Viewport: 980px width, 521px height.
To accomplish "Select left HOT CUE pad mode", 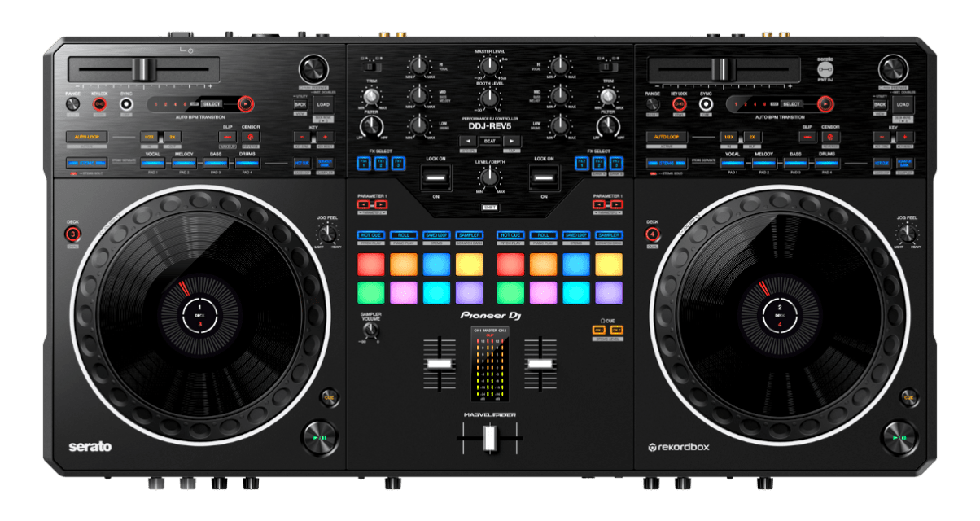I will point(370,235).
